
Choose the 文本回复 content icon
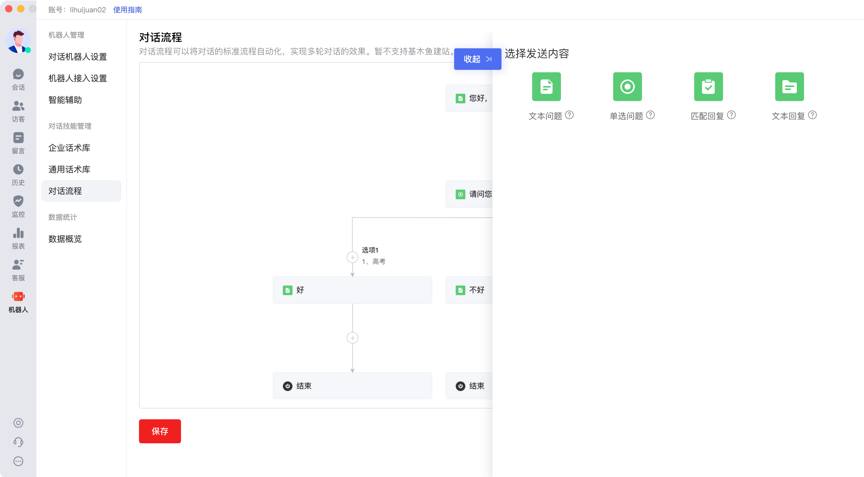point(789,86)
